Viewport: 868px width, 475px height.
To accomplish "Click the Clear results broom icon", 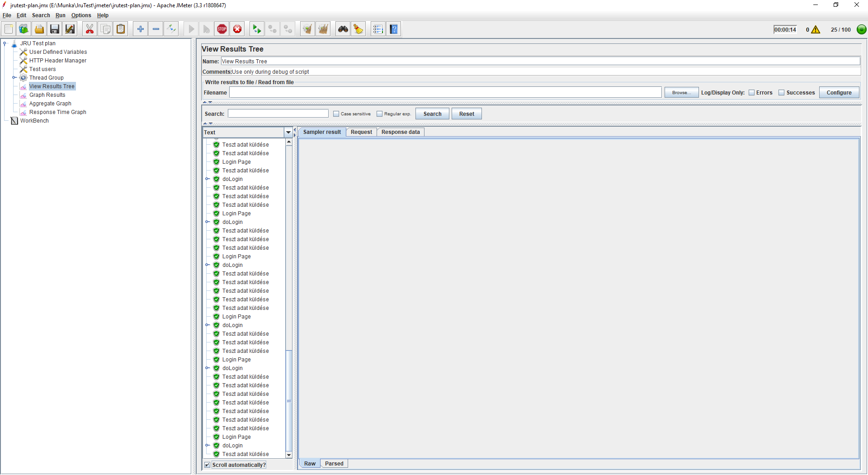I will 308,29.
